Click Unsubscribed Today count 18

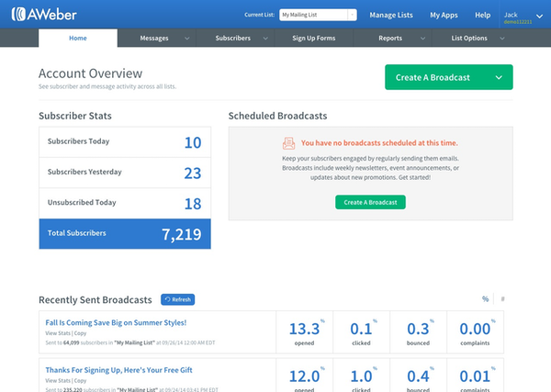[x=193, y=204]
